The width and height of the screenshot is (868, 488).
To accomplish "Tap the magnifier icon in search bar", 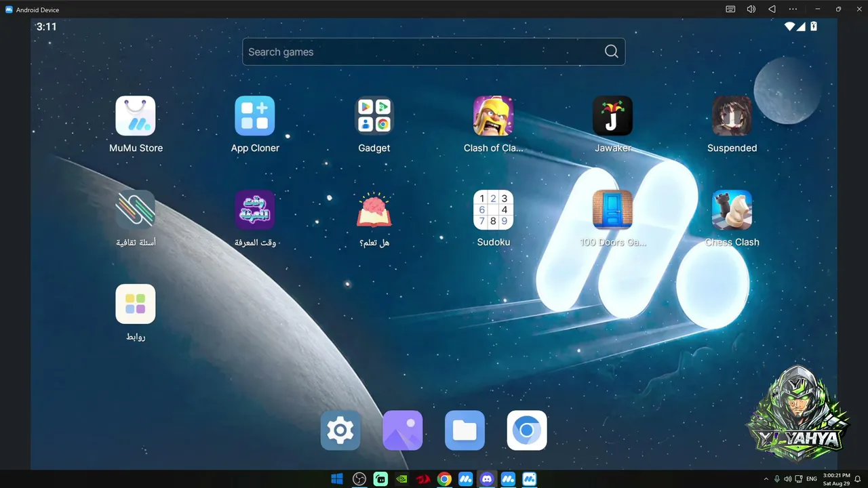I will (611, 52).
